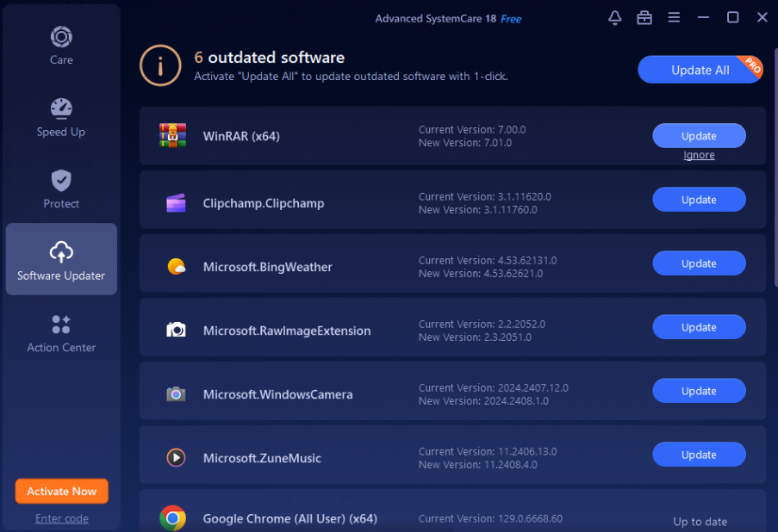Open the Action Center section

(61, 333)
